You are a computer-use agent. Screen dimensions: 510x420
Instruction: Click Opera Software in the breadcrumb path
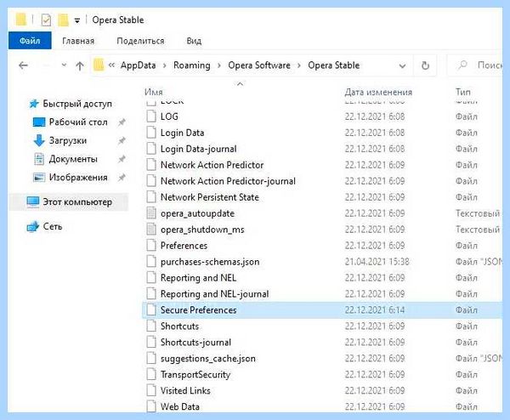coord(259,65)
